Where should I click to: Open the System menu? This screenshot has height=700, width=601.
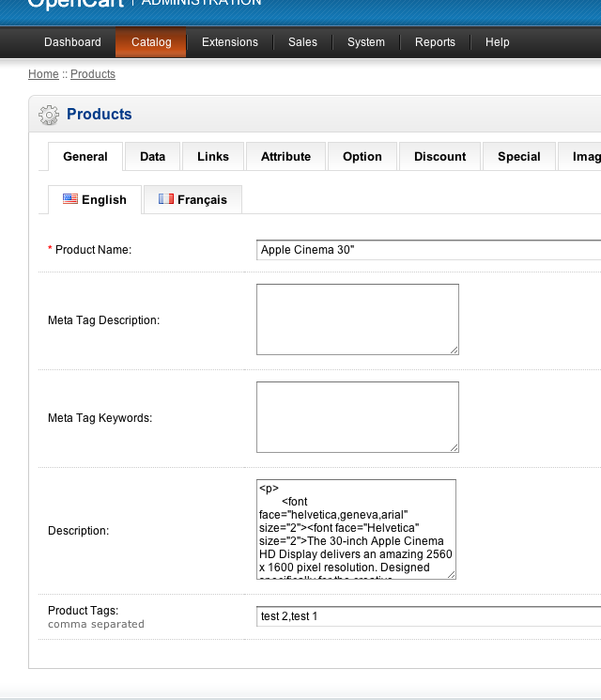tap(366, 42)
